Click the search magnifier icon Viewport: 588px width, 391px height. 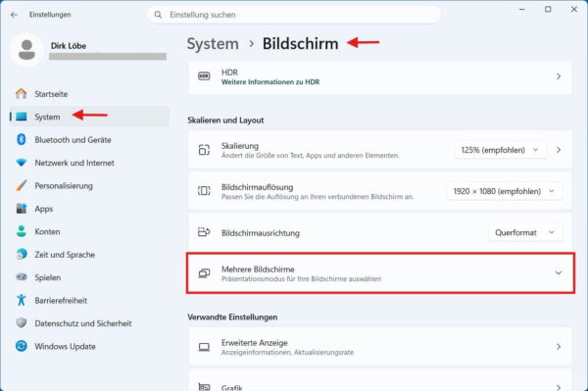(158, 15)
